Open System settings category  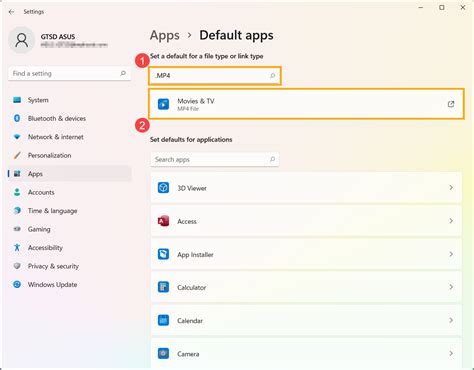(70, 100)
